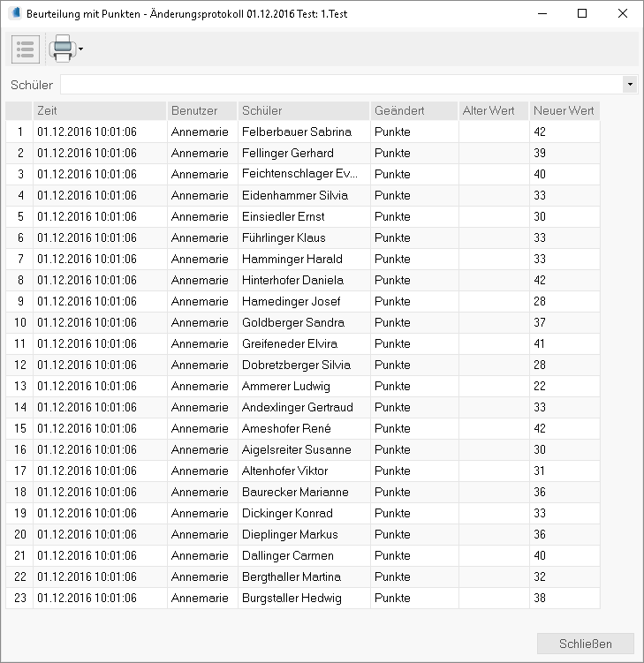Sort by the Neuer Wert column header
The image size is (644, 663).
(564, 110)
